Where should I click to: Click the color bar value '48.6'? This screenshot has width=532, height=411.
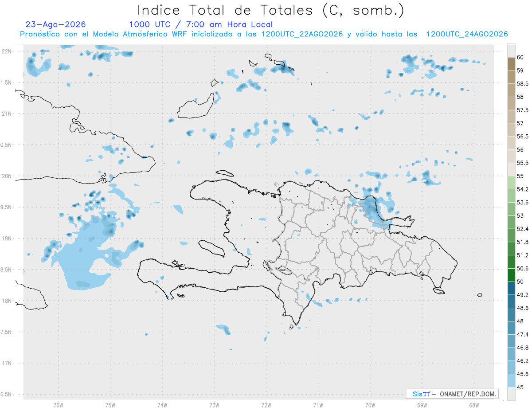(x=522, y=308)
